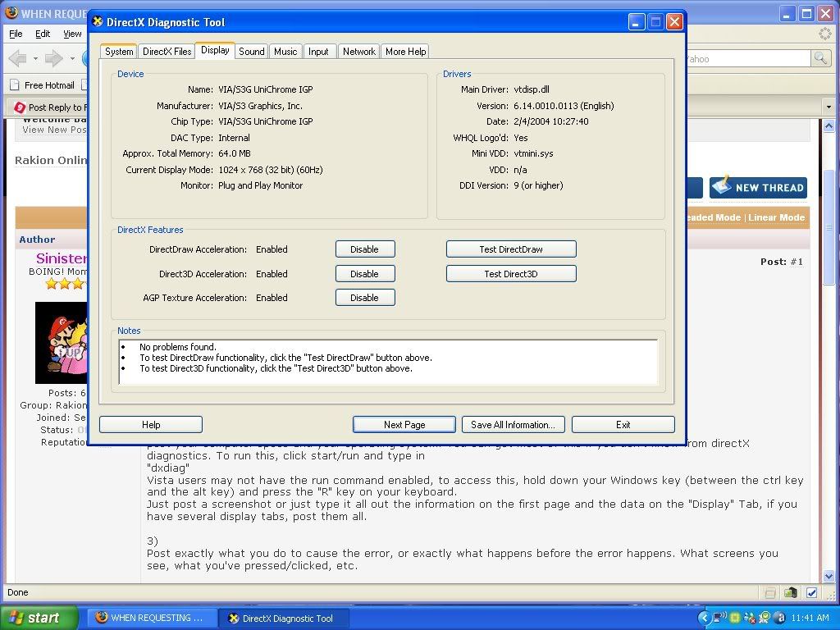The width and height of the screenshot is (840, 630).
Task: Click the Sinister author name link
Action: tap(61, 258)
